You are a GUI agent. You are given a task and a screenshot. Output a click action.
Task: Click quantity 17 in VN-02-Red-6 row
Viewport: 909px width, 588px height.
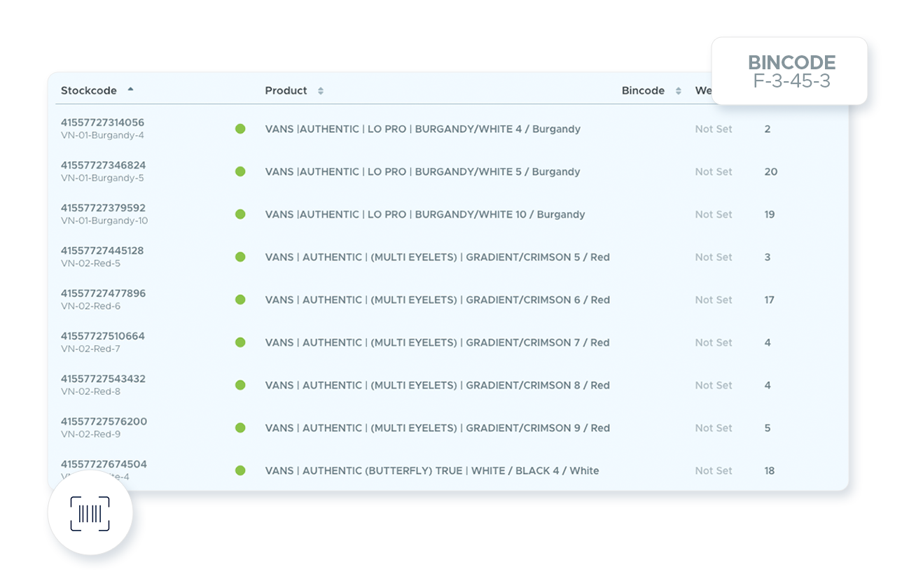pos(769,300)
